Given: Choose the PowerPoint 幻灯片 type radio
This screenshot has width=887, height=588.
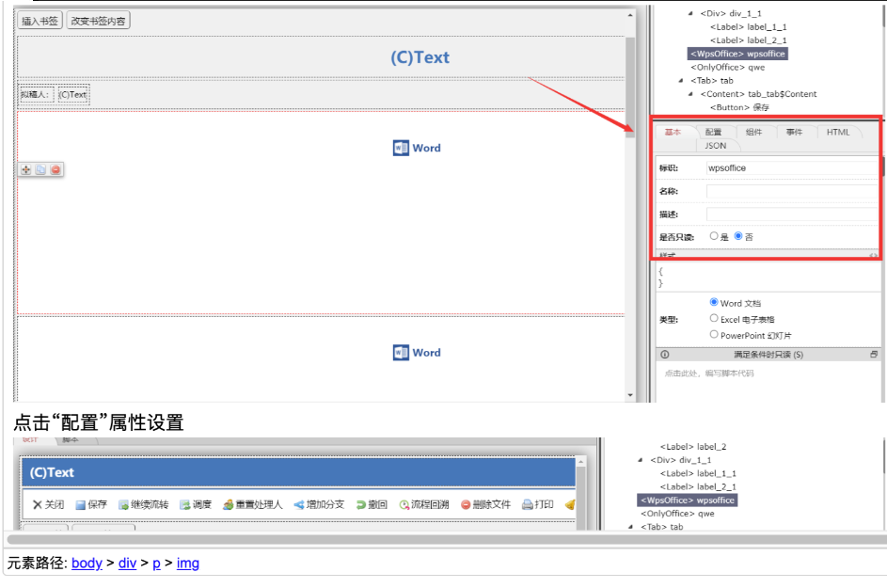Looking at the screenshot, I should click(714, 334).
